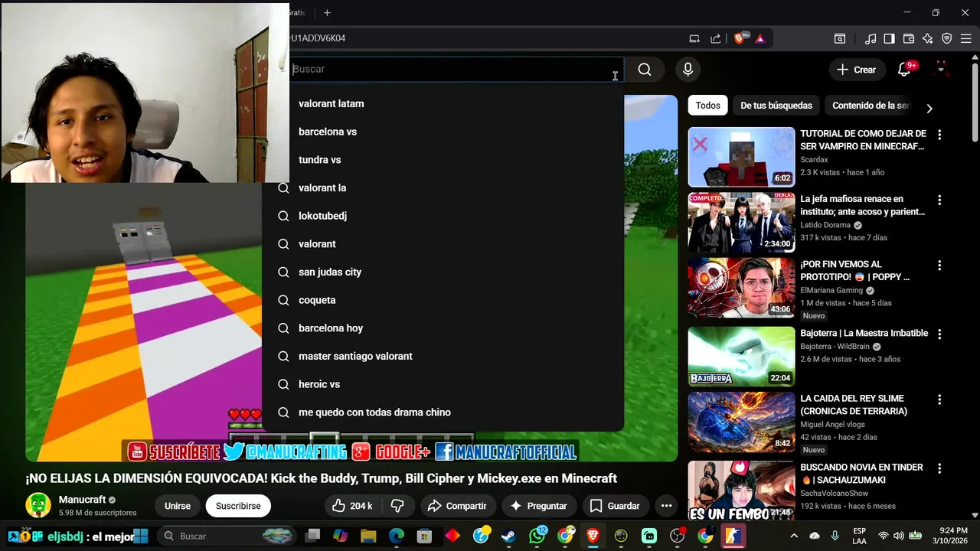
Task: Open the Bajoterra 22:04 thumbnail
Action: click(741, 357)
